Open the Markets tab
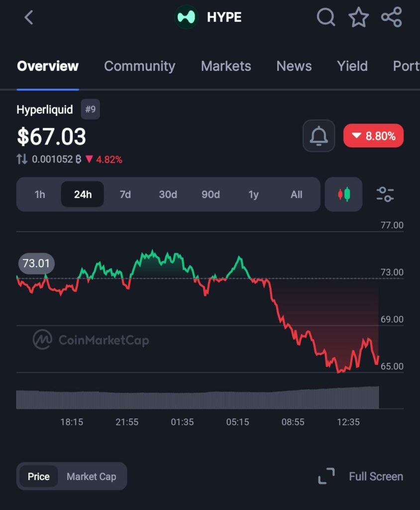The width and height of the screenshot is (420, 510). pos(226,66)
